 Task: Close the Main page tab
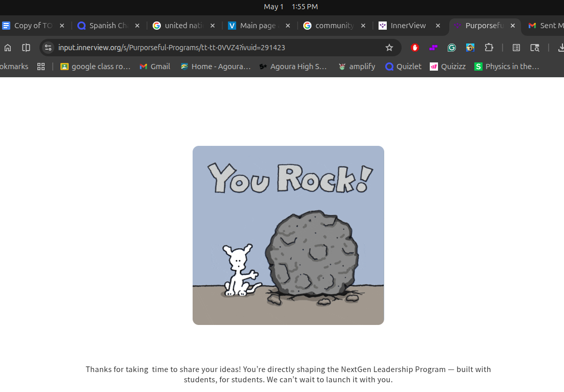(x=288, y=26)
